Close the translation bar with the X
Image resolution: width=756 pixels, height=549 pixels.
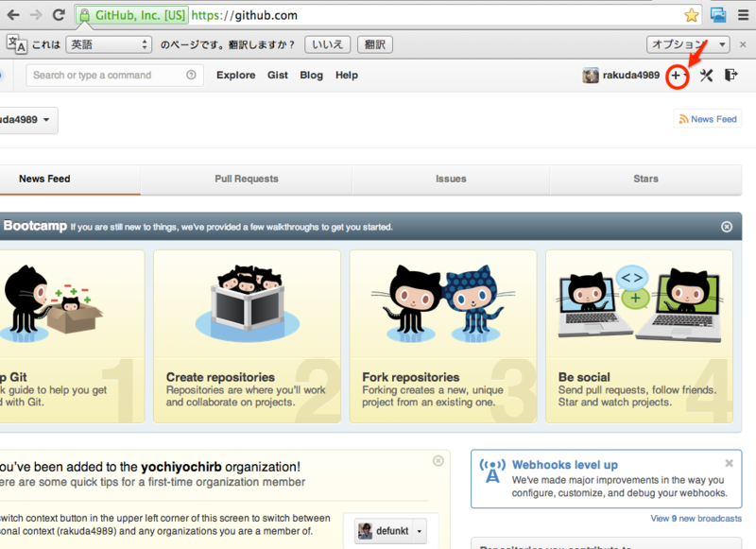pyautogui.click(x=743, y=44)
